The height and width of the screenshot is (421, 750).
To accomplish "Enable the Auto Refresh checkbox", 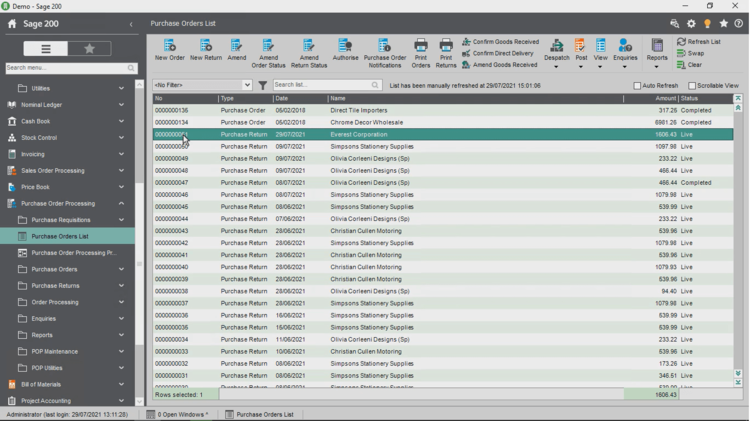I will [x=637, y=86].
